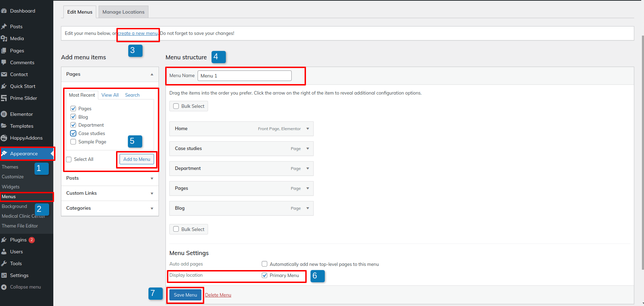Click the Elementor icon in sidebar
This screenshot has height=306, width=644.
pyautogui.click(x=4, y=114)
